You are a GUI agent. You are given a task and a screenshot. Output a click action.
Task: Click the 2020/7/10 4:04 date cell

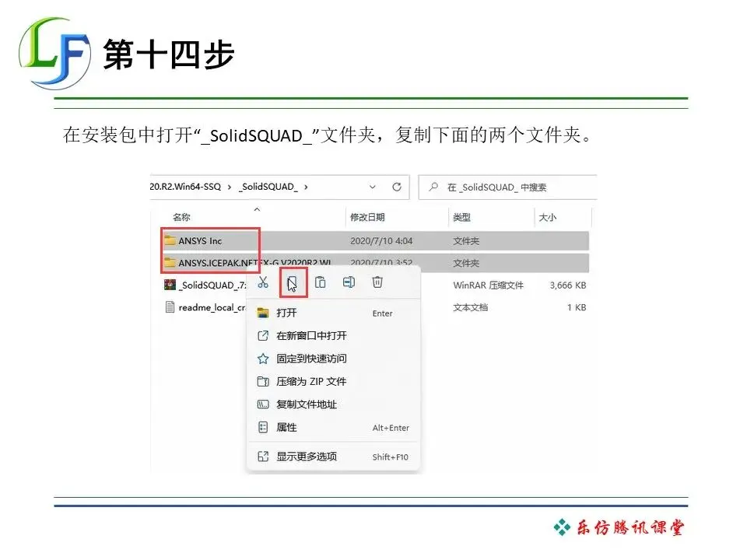click(x=381, y=241)
